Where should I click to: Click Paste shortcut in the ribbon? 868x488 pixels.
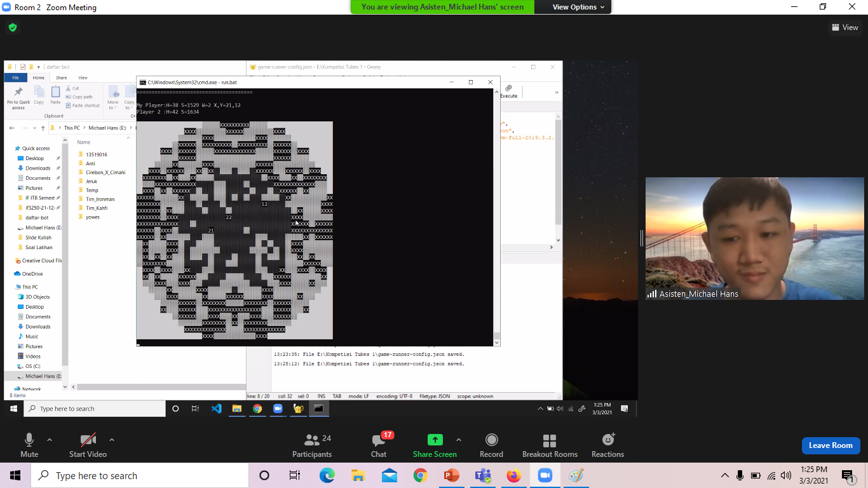coord(83,105)
